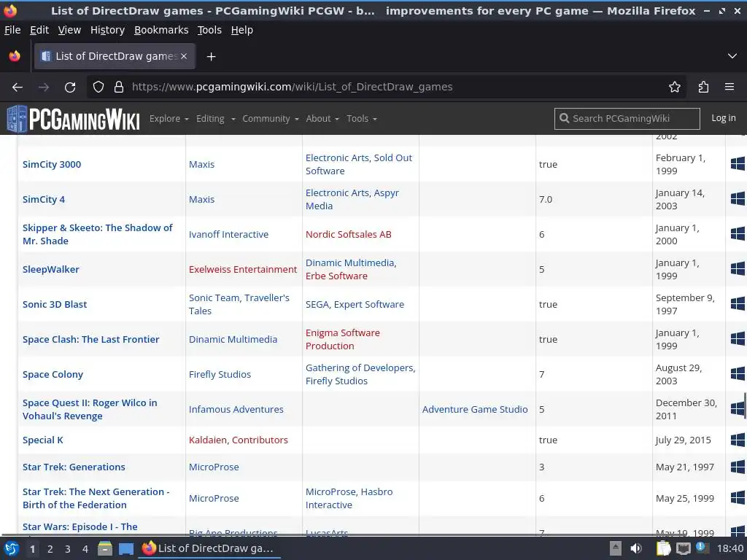747x560 pixels.
Task: Open the Help menu
Action: tap(242, 30)
